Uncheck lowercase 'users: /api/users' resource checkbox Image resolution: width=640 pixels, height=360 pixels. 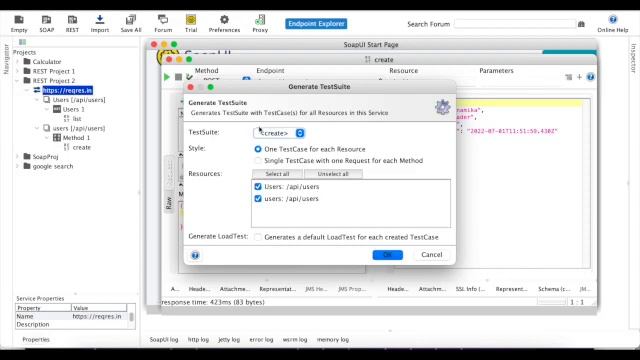point(258,198)
